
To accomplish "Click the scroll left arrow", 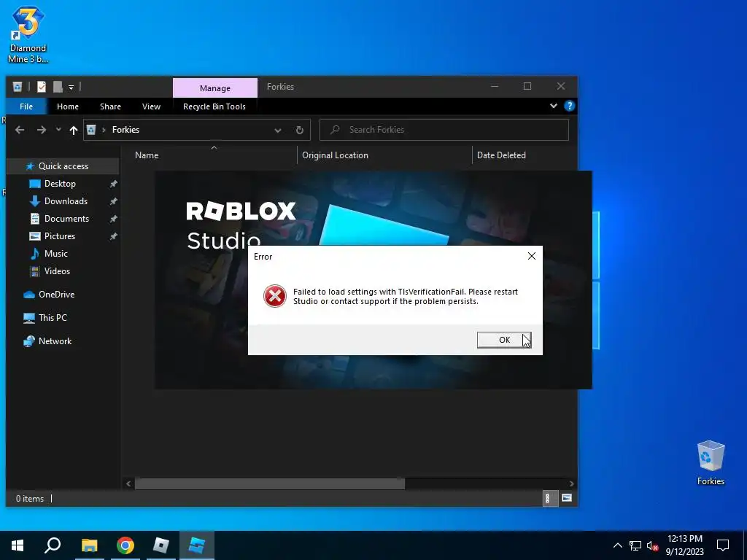I will [x=128, y=483].
